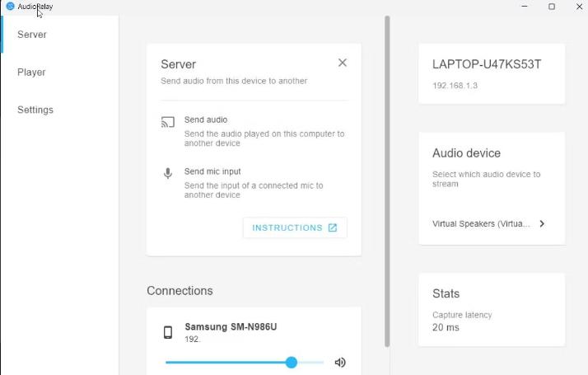Click the 20 ms capture latency value

[x=446, y=327]
